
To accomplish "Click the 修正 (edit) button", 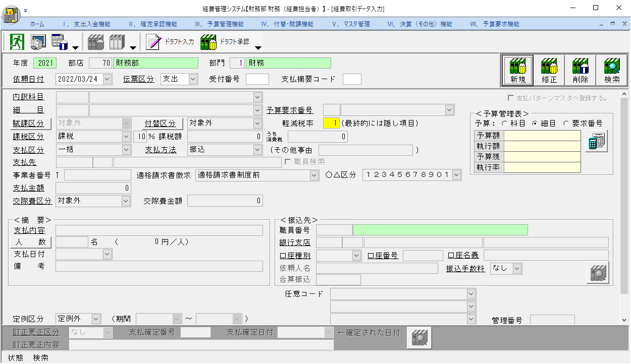I will coord(549,71).
